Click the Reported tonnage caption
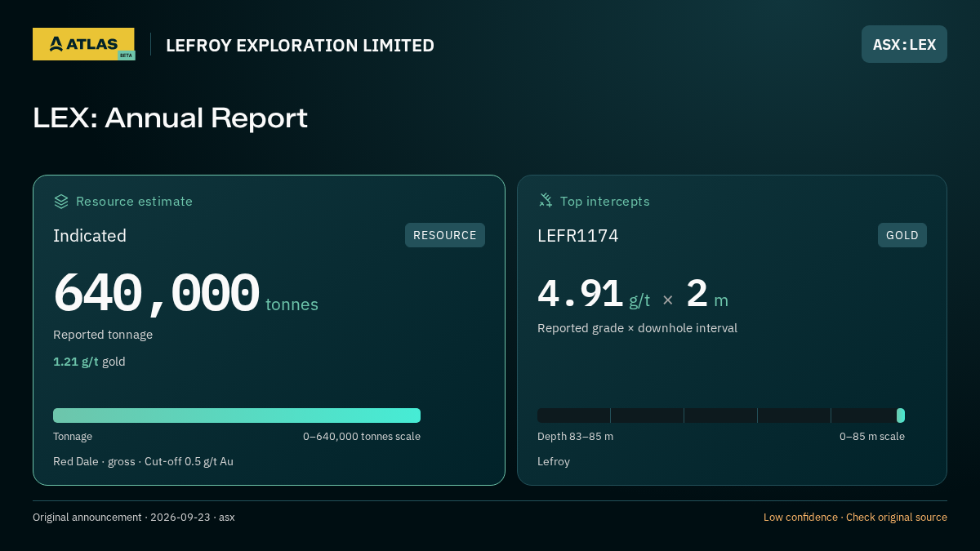 (x=103, y=335)
